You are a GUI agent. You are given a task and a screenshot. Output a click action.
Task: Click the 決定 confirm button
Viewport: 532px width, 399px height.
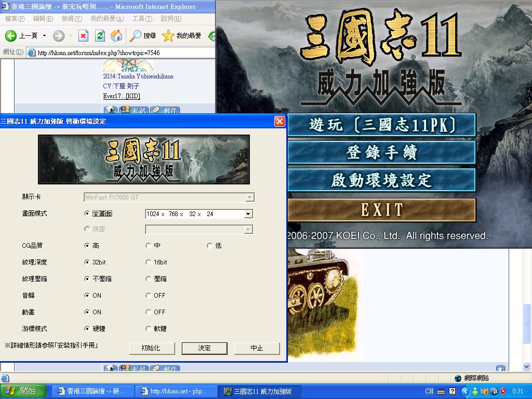(205, 348)
